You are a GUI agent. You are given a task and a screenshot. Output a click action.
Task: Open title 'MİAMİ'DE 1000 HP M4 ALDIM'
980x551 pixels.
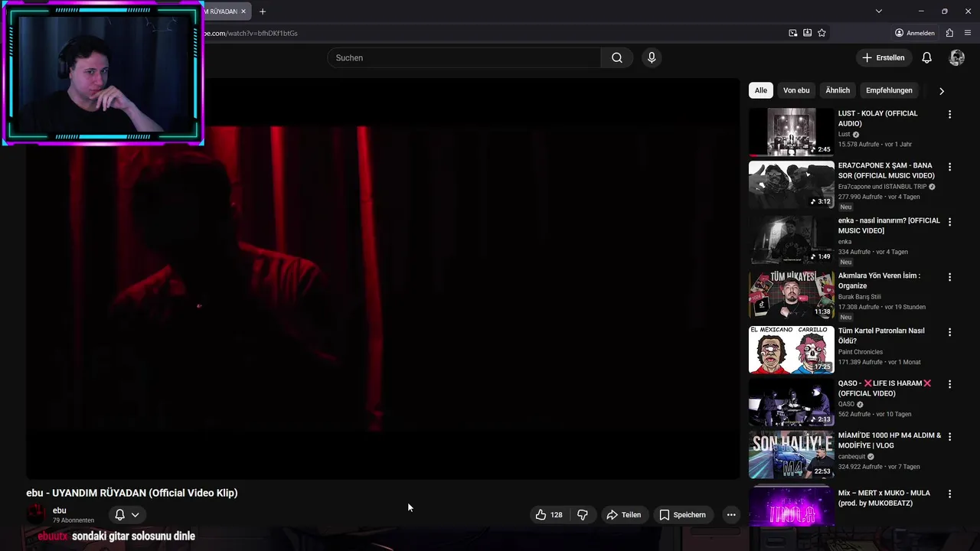click(890, 440)
